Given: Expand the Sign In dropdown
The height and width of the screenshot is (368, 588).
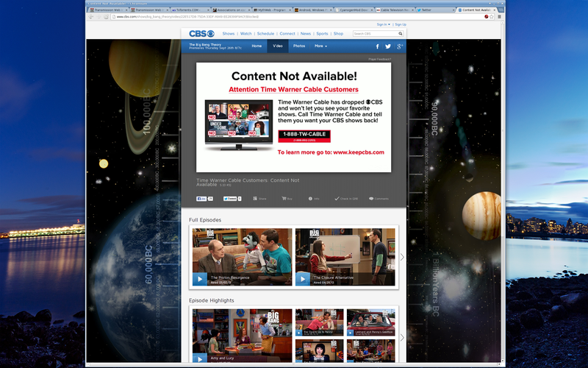Looking at the screenshot, I should coord(383,24).
